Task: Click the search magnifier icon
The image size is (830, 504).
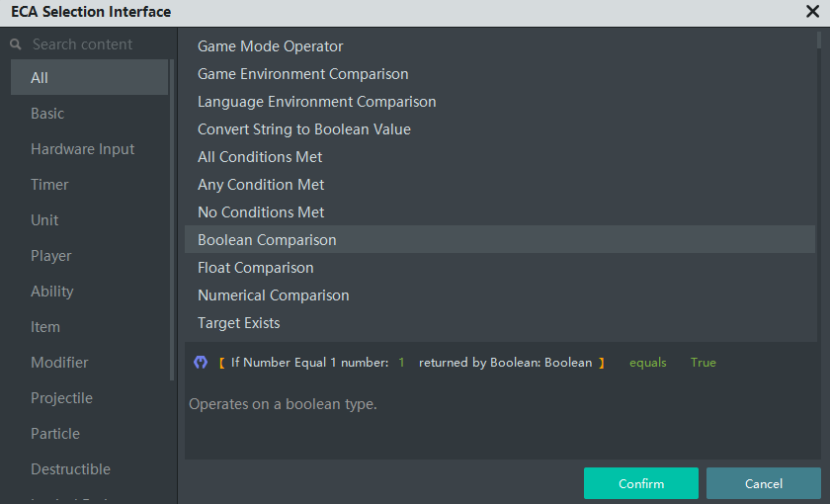Action: (16, 44)
